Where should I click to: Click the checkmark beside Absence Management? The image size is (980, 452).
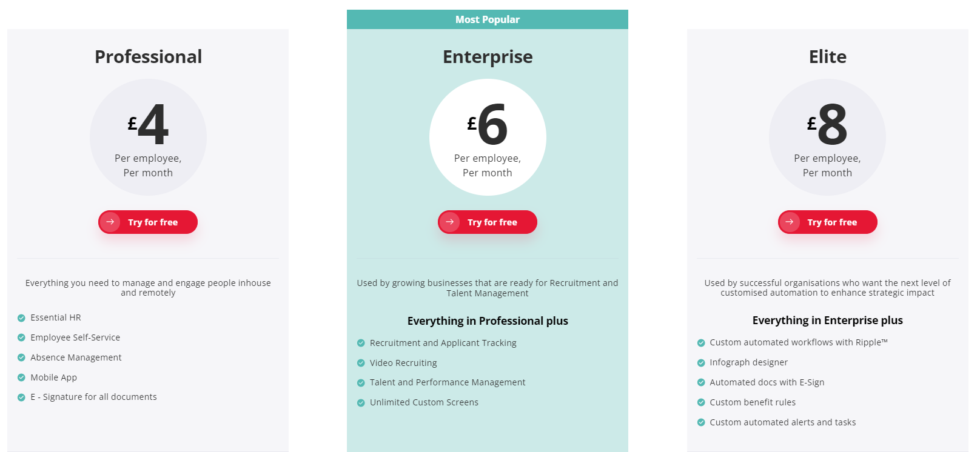(x=21, y=357)
